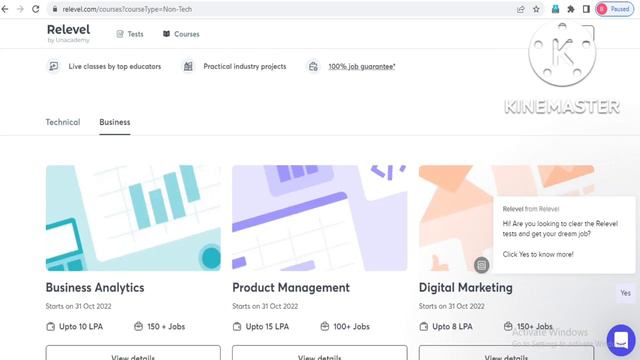Switch to the Technical tab
Image resolution: width=640 pixels, height=360 pixels.
pos(63,122)
